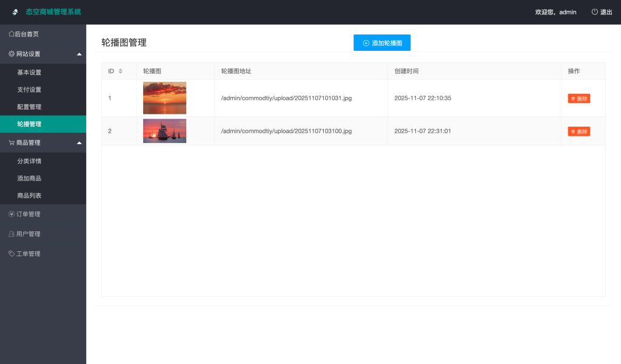
Task: Click the tag icon next to 工单管理
Action: pos(10,253)
